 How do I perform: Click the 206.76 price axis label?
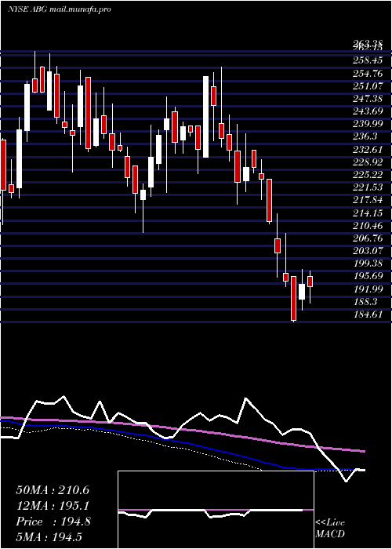point(367,238)
